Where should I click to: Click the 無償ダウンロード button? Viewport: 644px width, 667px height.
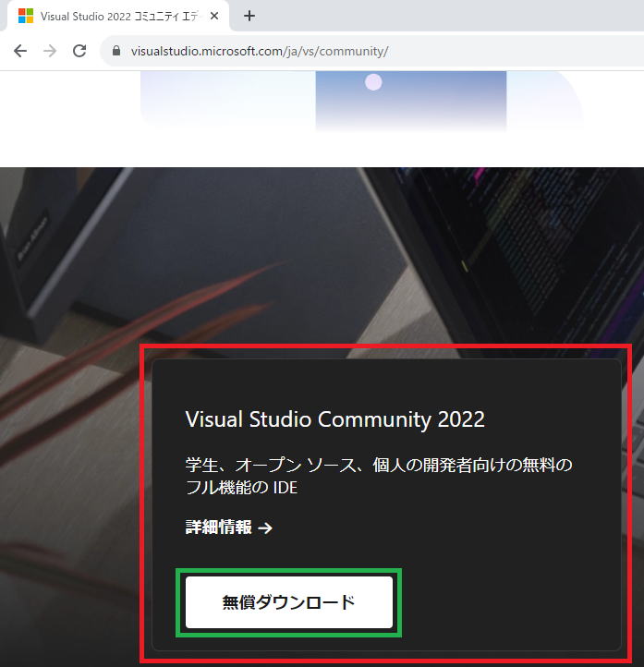pos(289,602)
